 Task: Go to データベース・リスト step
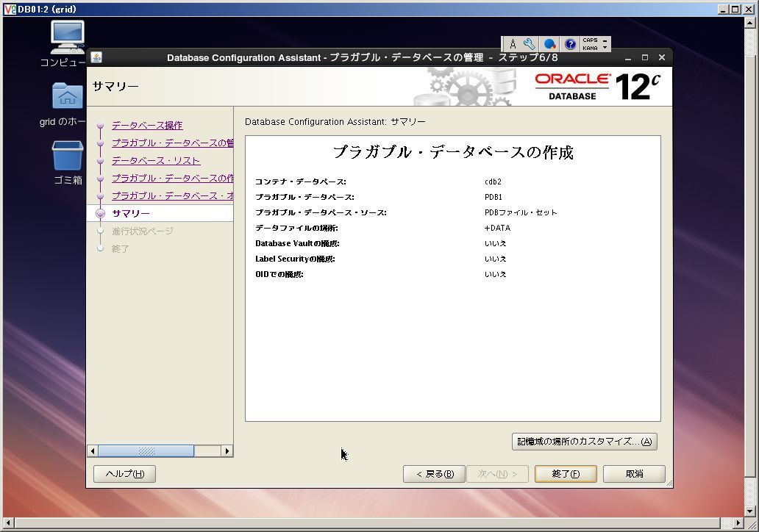pos(156,161)
